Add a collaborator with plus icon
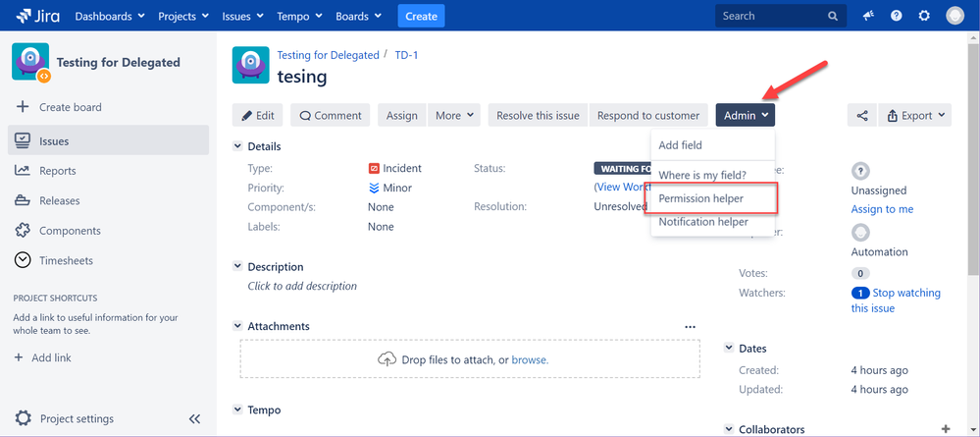The width and height of the screenshot is (980, 437). click(x=946, y=429)
